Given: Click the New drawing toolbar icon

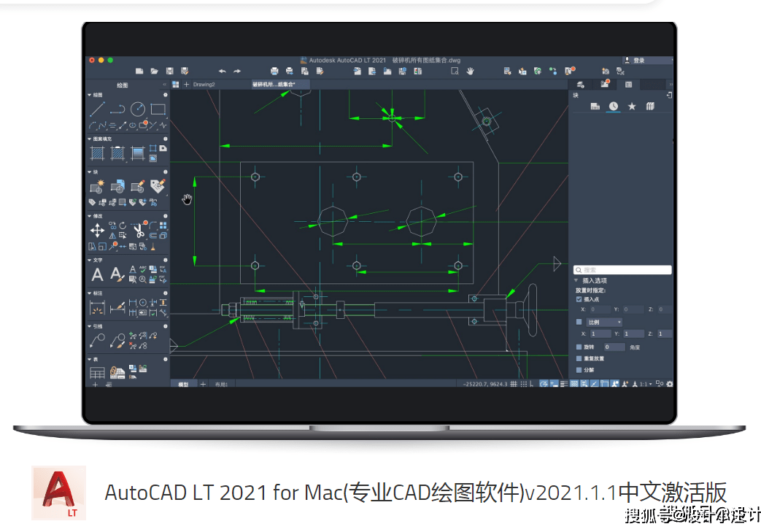Looking at the screenshot, I should pos(139,71).
